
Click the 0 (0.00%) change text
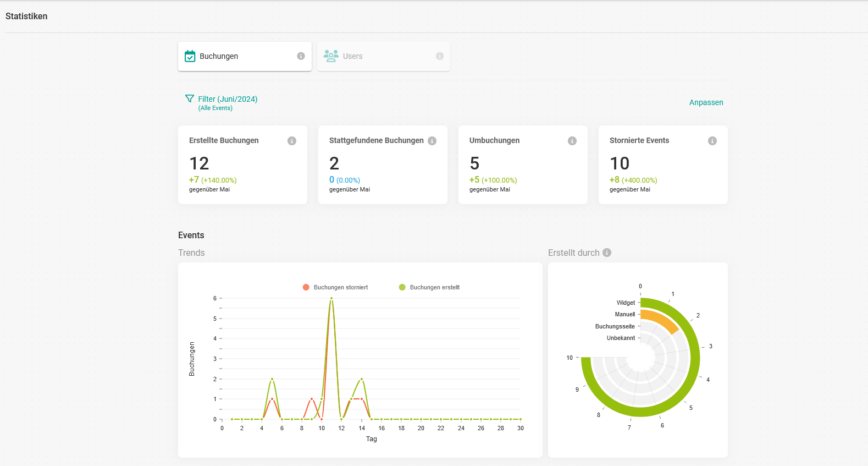(345, 180)
